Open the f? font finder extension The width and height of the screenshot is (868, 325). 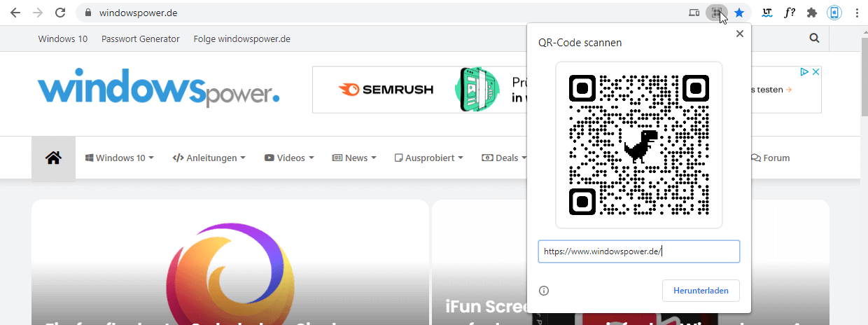coord(790,13)
